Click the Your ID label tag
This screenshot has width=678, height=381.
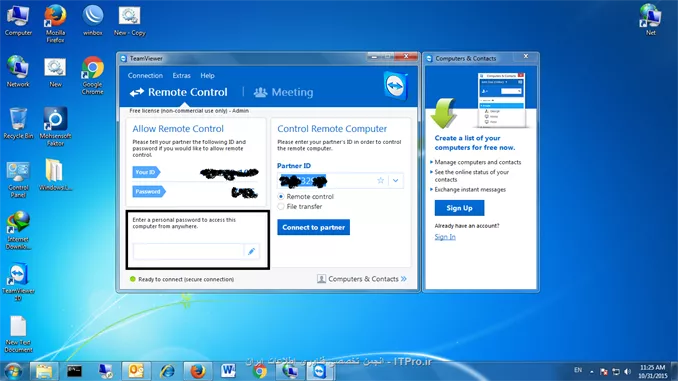(146, 172)
